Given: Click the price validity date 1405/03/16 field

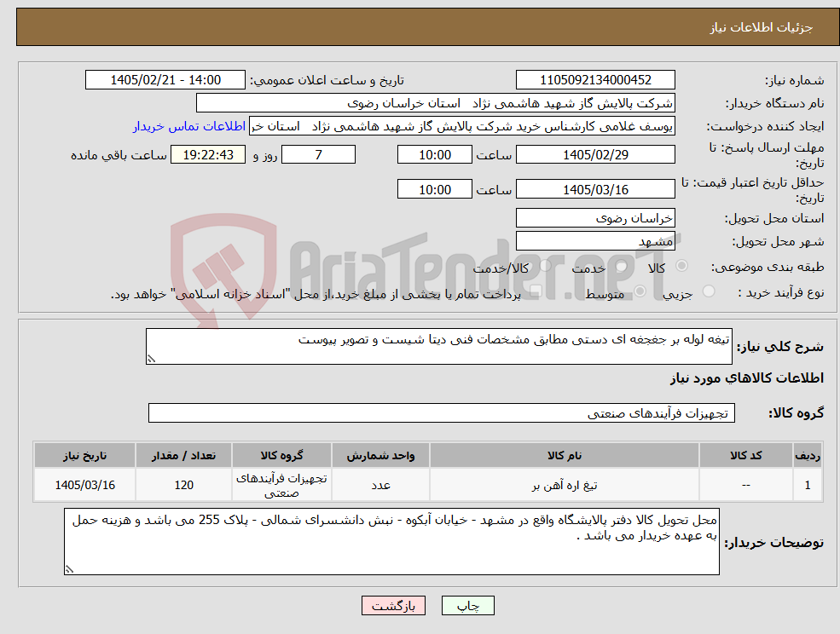Looking at the screenshot, I should [595, 189].
